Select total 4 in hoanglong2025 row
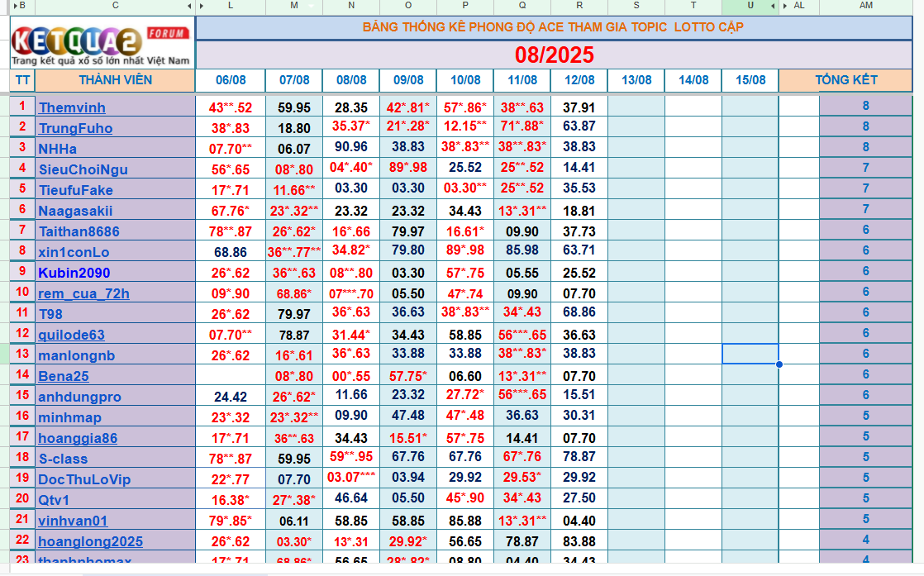Screen dimensions: 924x576 click(x=865, y=540)
